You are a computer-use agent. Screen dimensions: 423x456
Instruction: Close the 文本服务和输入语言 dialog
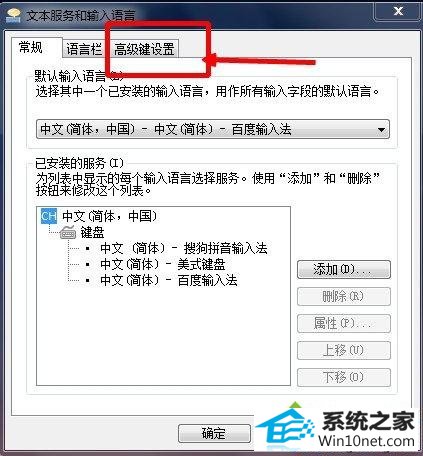[398, 11]
